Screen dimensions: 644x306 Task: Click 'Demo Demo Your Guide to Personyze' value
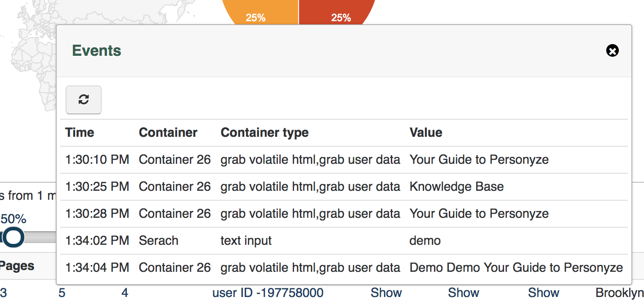[516, 268]
